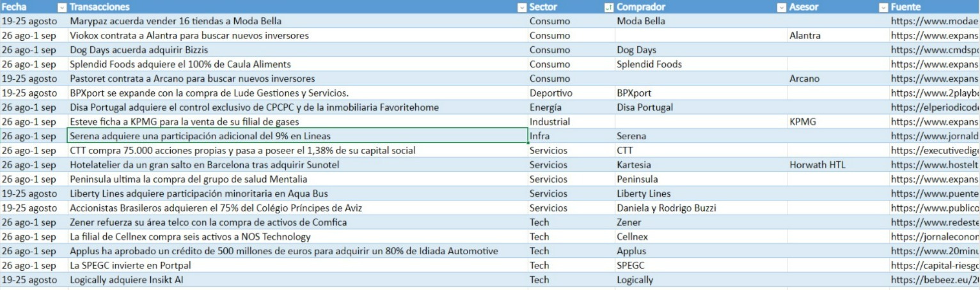Viewport: 980px width, 290px height.
Task: Select the 'Disa Portugal' comprador cell
Action: (x=701, y=107)
